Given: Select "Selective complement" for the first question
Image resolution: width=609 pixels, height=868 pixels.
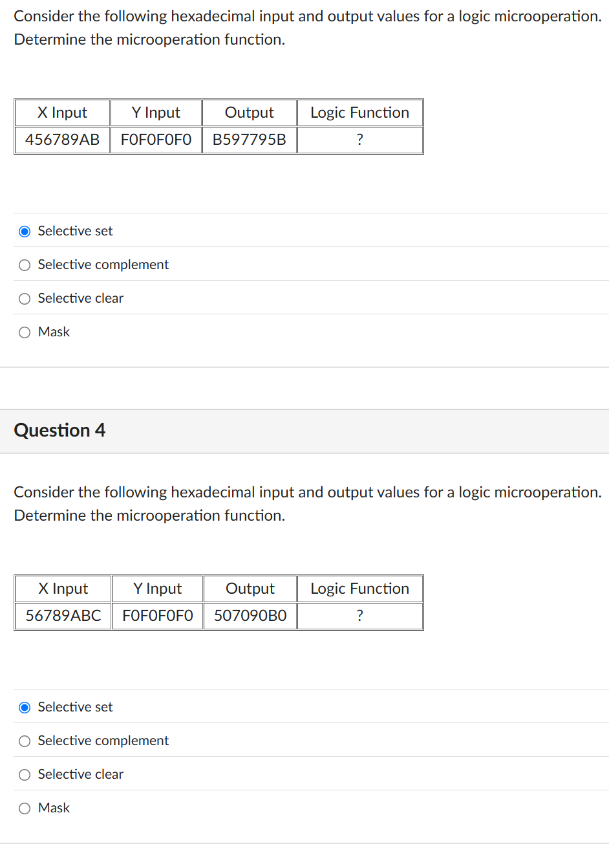Looking at the screenshot, I should tap(24, 265).
